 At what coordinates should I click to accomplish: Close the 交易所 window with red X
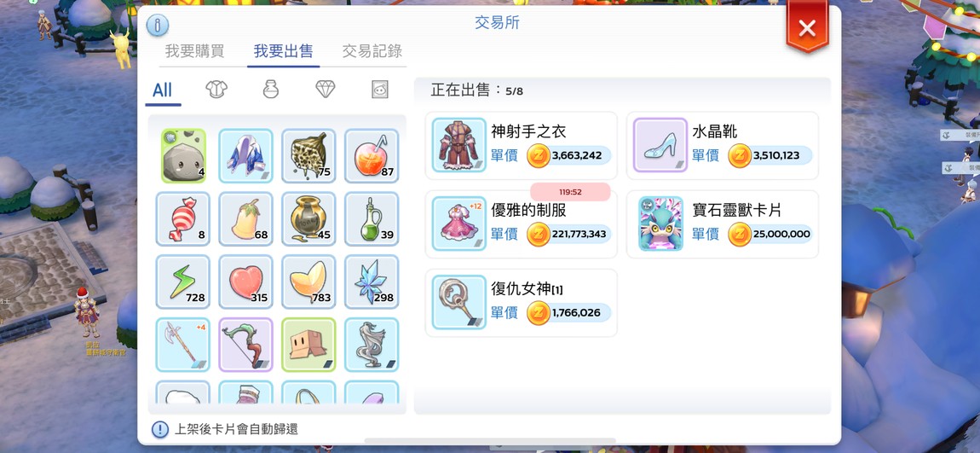[x=807, y=27]
